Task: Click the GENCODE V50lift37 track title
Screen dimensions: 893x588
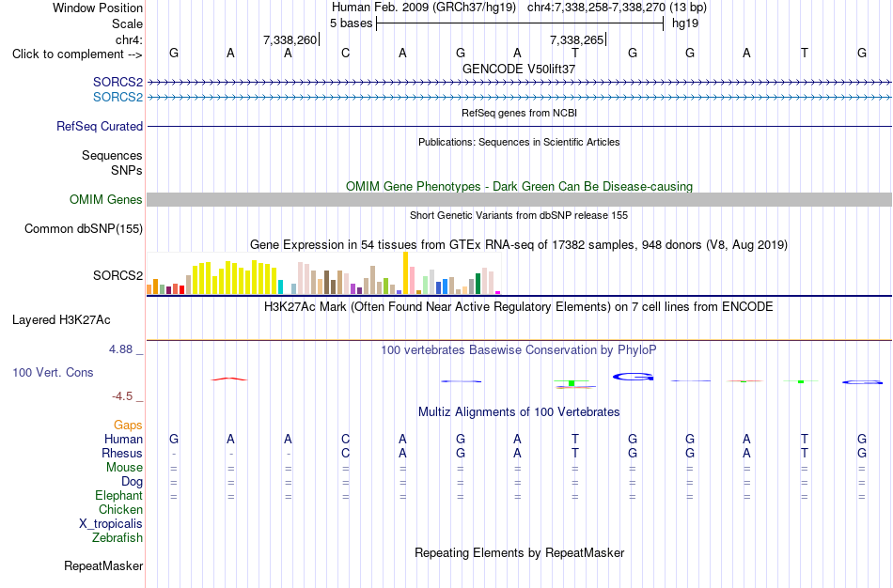Action: 519,69
